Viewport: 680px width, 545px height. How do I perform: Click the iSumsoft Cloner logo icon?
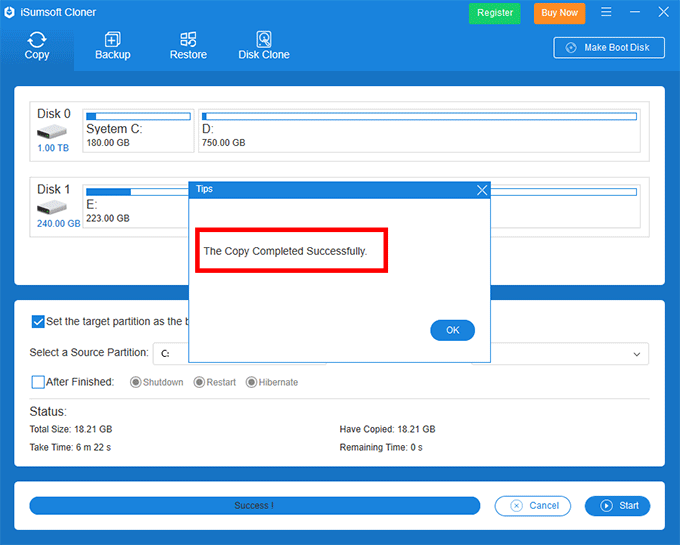(10, 12)
